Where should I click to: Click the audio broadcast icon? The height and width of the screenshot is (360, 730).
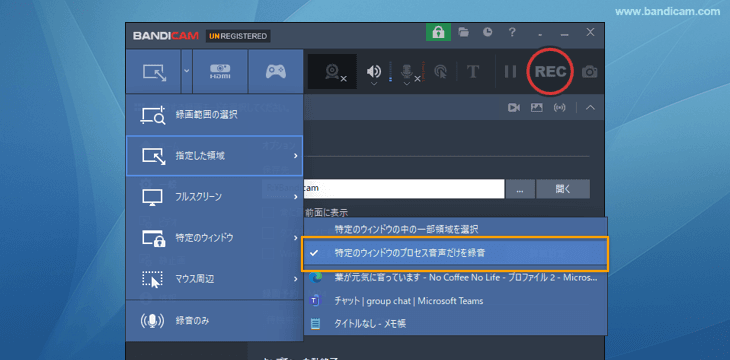point(560,108)
